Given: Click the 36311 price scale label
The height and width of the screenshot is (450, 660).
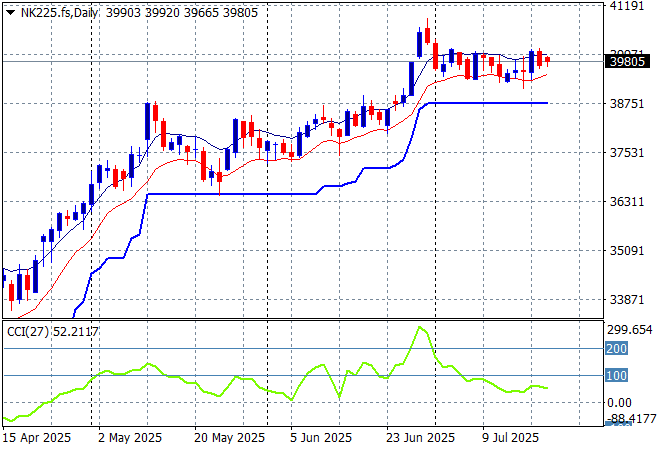Looking at the screenshot, I should (627, 202).
